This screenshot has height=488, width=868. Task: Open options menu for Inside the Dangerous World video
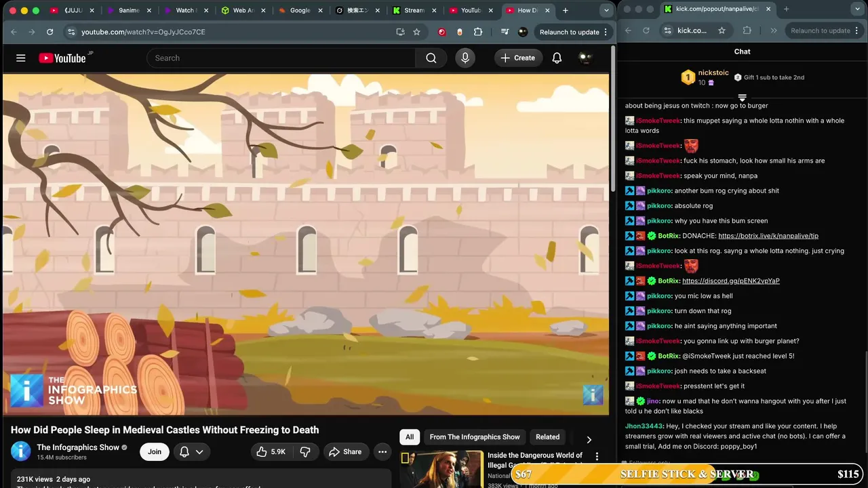click(x=597, y=457)
